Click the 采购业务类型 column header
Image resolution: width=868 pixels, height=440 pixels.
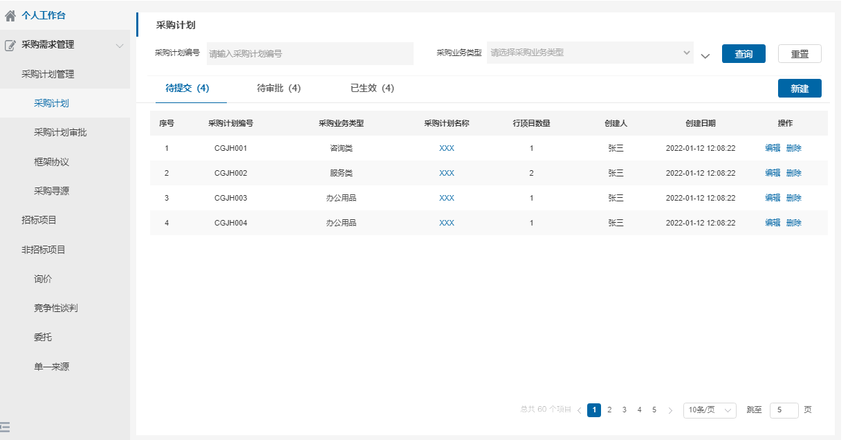coord(341,123)
